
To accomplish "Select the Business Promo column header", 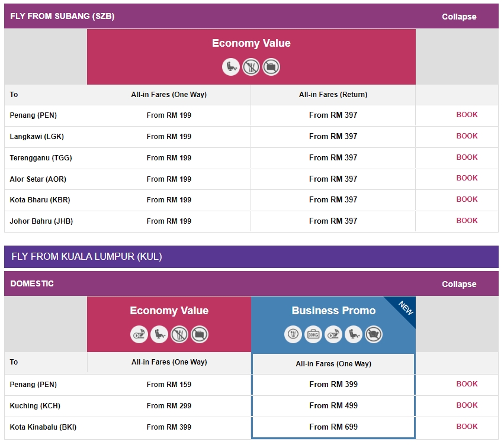I will [333, 311].
